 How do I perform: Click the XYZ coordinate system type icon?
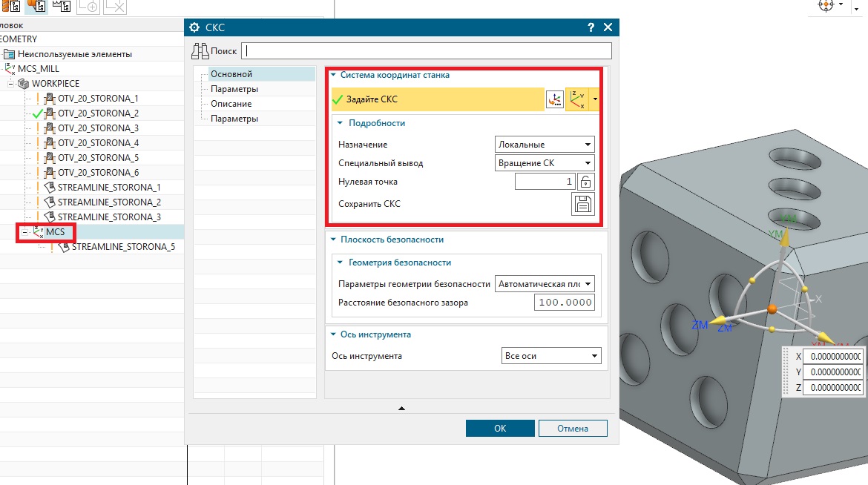(576, 100)
